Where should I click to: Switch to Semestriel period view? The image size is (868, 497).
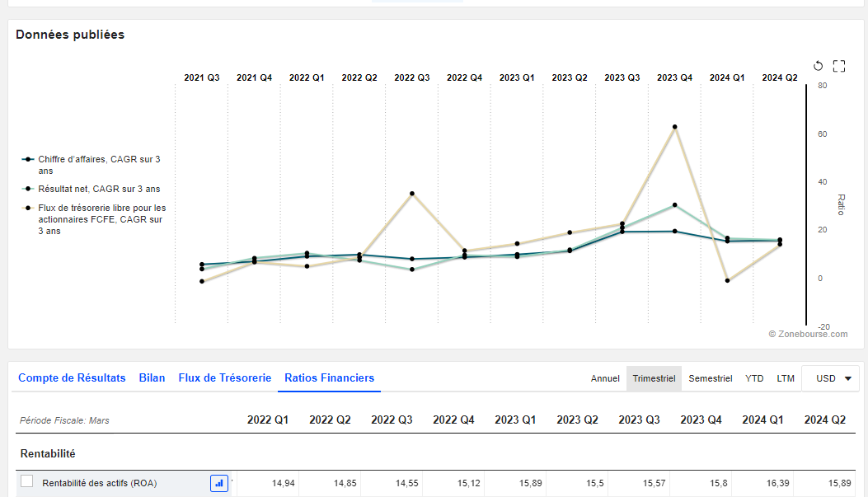tap(710, 378)
